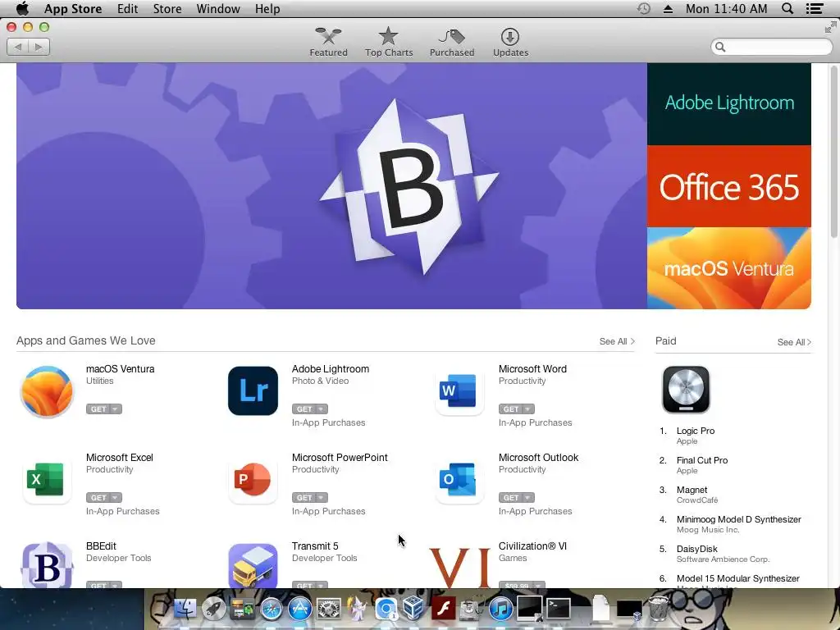Image resolution: width=840 pixels, height=630 pixels.
Task: Open Spotlight search in menu bar
Action: point(787,8)
